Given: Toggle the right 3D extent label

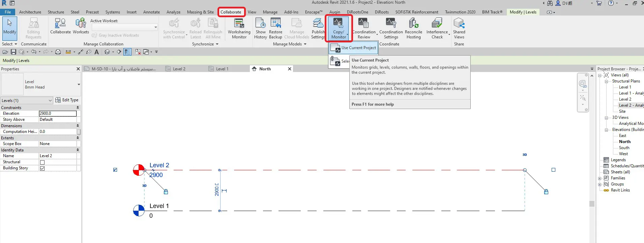Looking at the screenshot, I should 525,155.
